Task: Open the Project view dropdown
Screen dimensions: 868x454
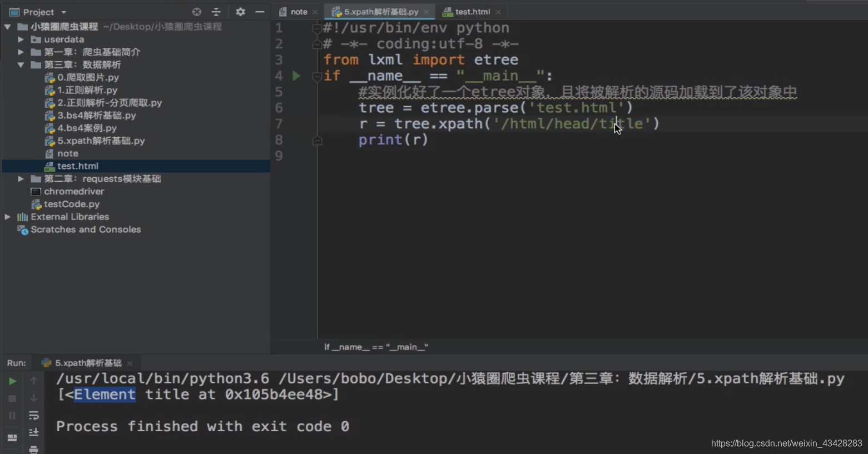Action: 63,12
